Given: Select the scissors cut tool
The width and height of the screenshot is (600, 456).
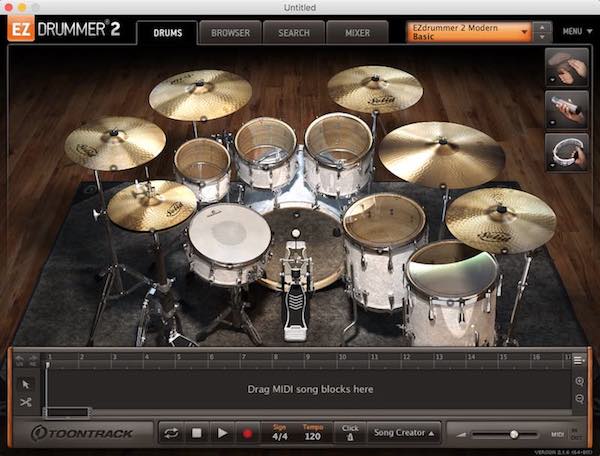Looking at the screenshot, I should pyautogui.click(x=26, y=402).
